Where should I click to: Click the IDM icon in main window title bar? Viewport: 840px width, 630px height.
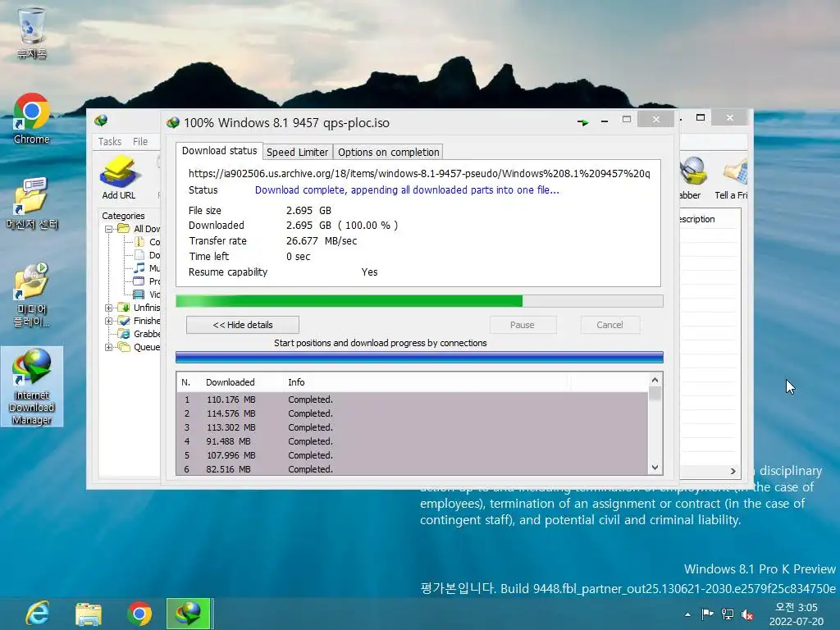(x=101, y=120)
